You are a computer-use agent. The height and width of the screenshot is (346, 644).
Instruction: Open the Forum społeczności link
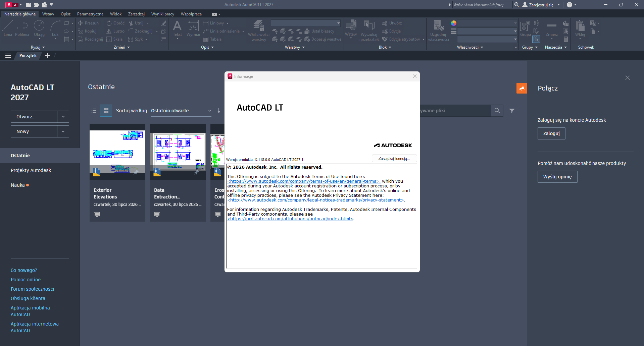(x=32, y=289)
